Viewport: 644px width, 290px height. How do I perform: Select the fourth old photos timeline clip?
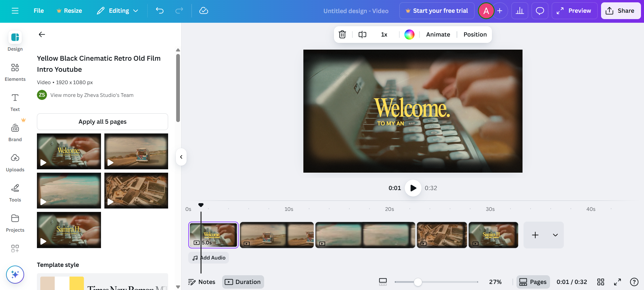(x=442, y=235)
